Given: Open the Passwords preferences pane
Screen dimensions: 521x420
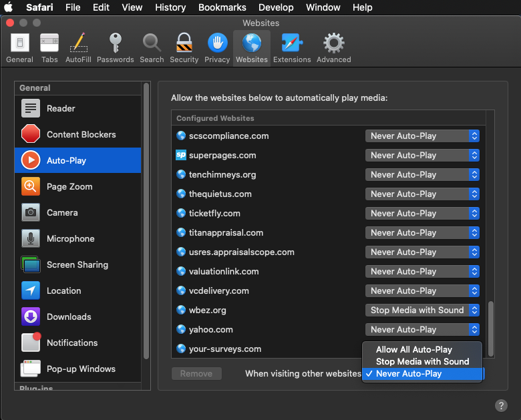Looking at the screenshot, I should click(116, 48).
